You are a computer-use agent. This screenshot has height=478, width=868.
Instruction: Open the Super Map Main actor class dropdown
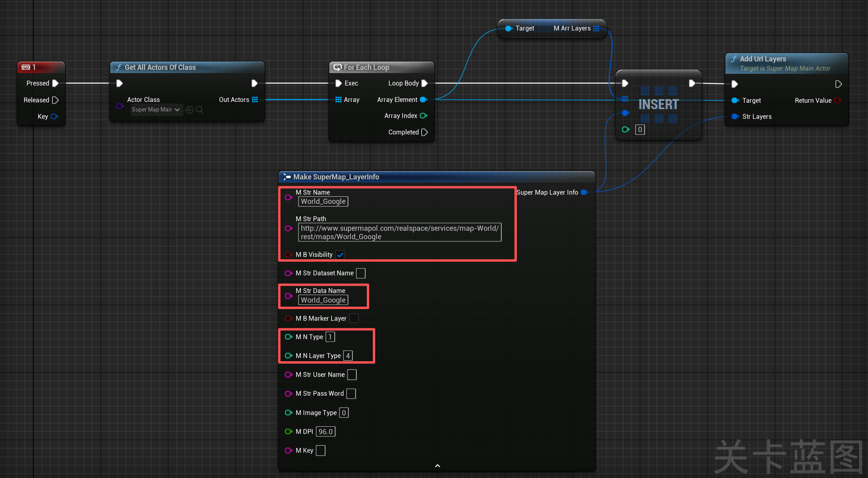coord(157,110)
